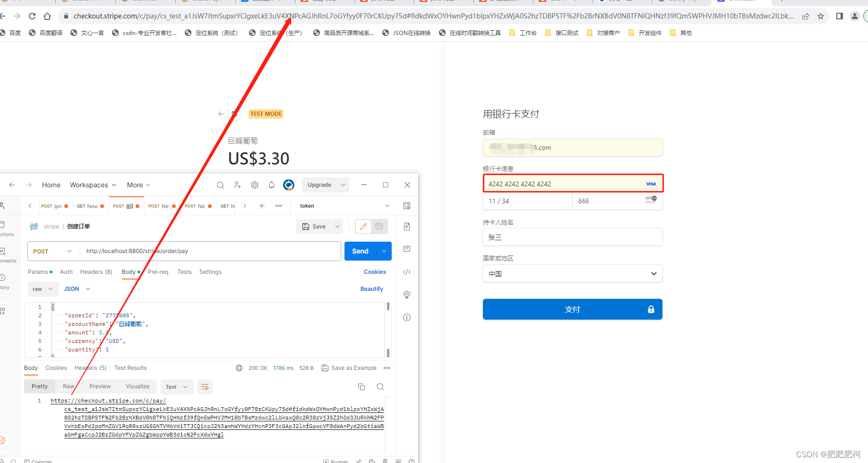Screen dimensions: 868x463
Task: Open the comments panel icon on right sidebar
Action: tap(406, 249)
